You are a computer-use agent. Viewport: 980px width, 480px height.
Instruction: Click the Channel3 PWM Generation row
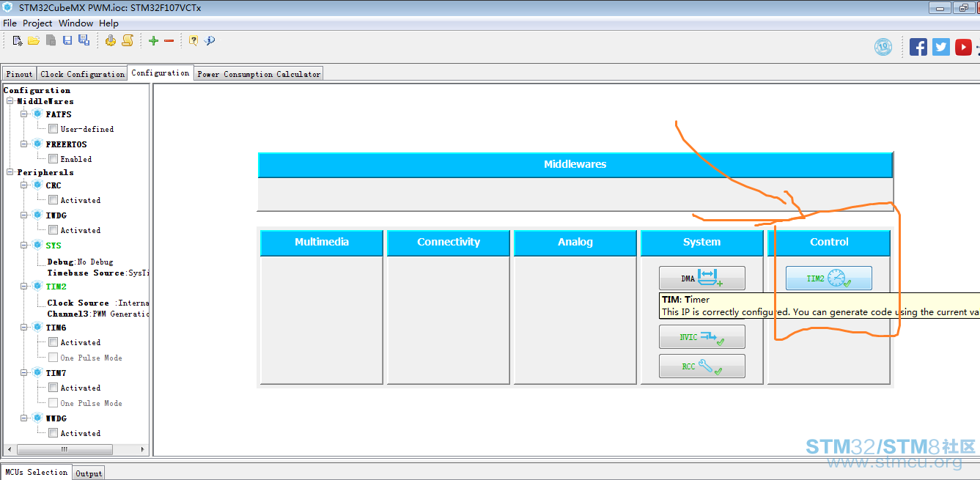pos(98,314)
